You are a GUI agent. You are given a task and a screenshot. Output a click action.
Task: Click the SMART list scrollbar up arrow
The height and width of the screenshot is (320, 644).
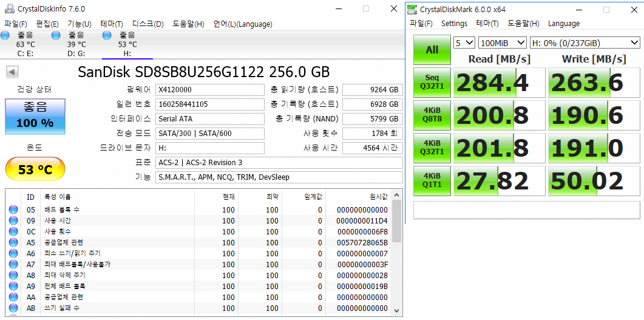tap(396, 195)
